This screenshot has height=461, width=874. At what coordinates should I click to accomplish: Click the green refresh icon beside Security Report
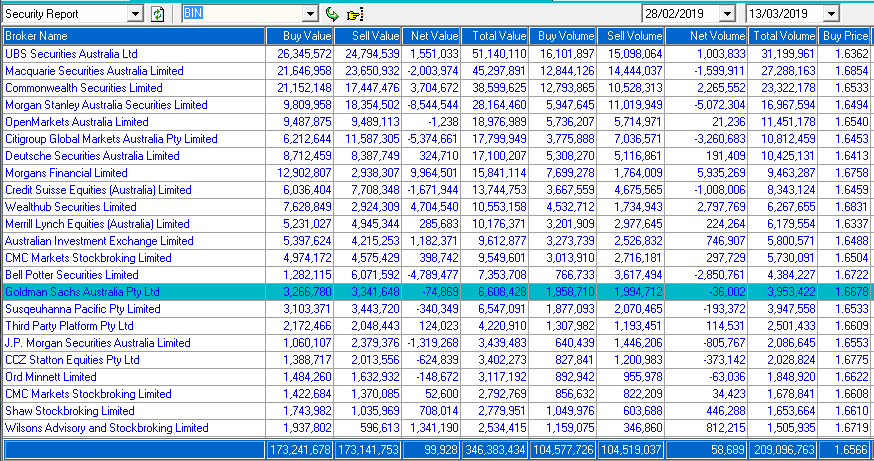158,14
